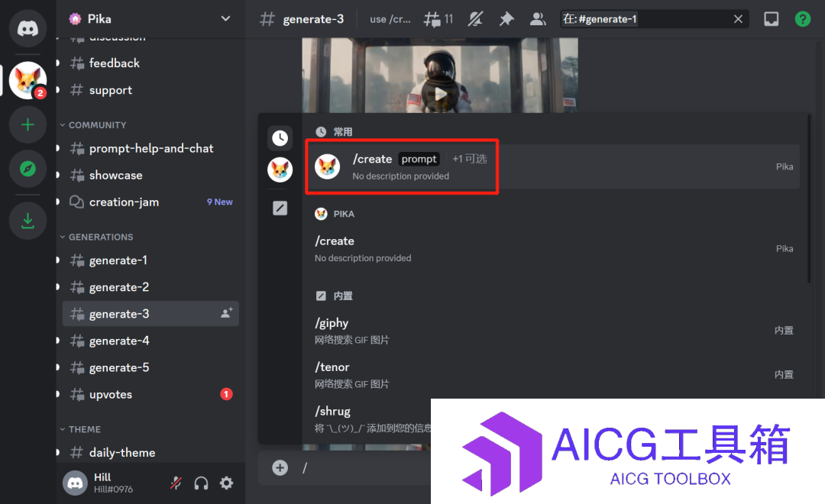The image size is (825, 504).
Task: Create invite for generate-3 channel
Action: (x=227, y=314)
